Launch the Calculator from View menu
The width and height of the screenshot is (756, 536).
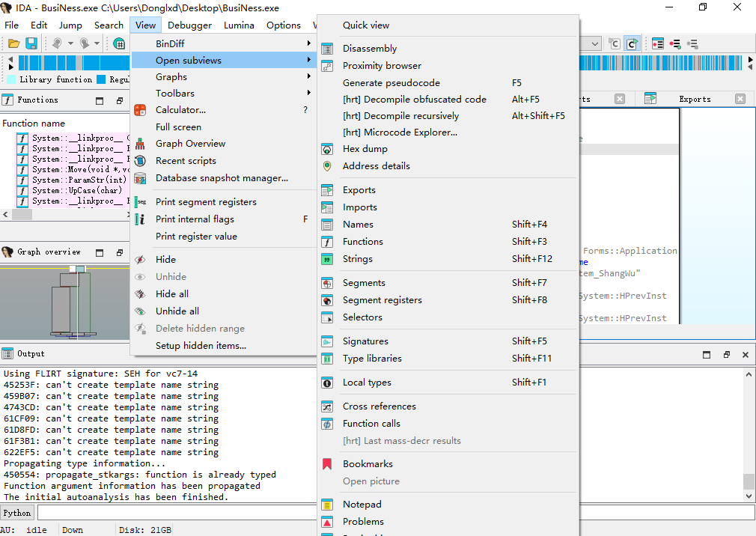[x=180, y=110]
